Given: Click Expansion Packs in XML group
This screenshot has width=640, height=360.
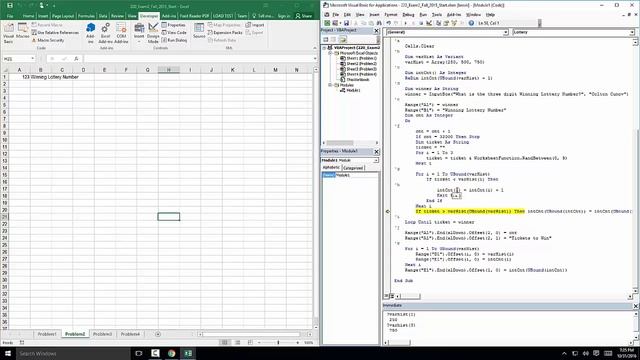Looking at the screenshot, I should point(225,33).
